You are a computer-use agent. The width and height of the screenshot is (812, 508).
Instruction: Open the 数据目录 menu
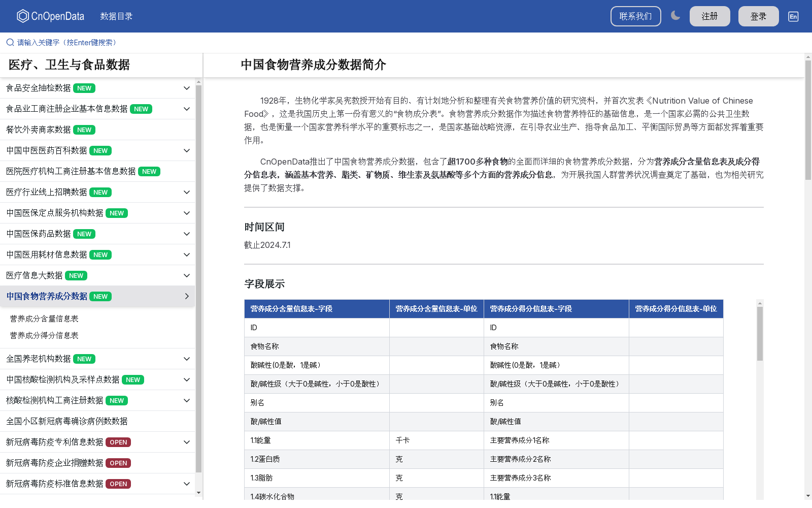[117, 16]
